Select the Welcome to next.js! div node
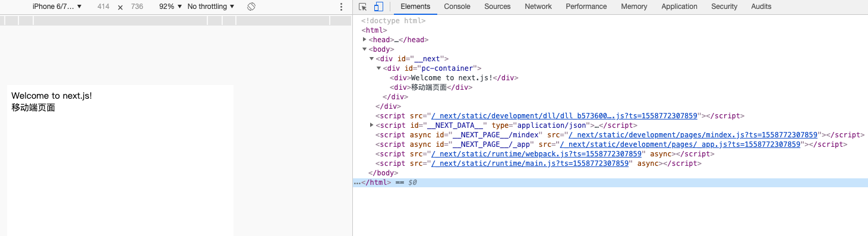The image size is (868, 236). (x=454, y=78)
